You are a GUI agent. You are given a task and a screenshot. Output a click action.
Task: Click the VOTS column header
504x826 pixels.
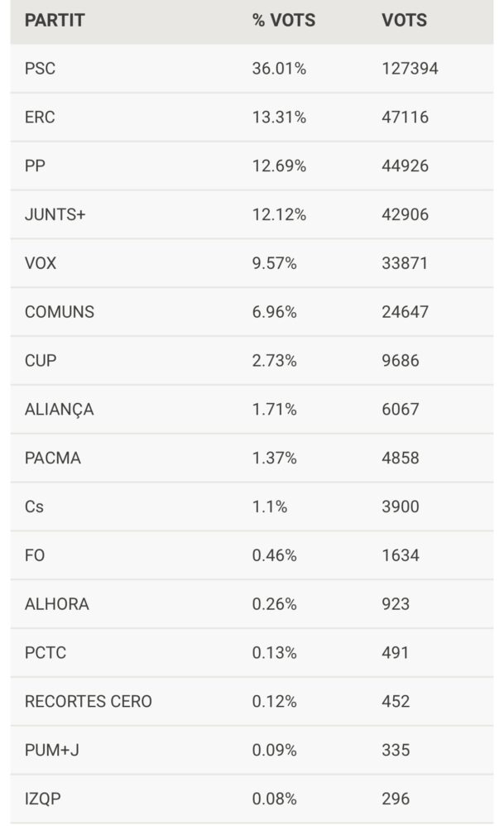(404, 21)
